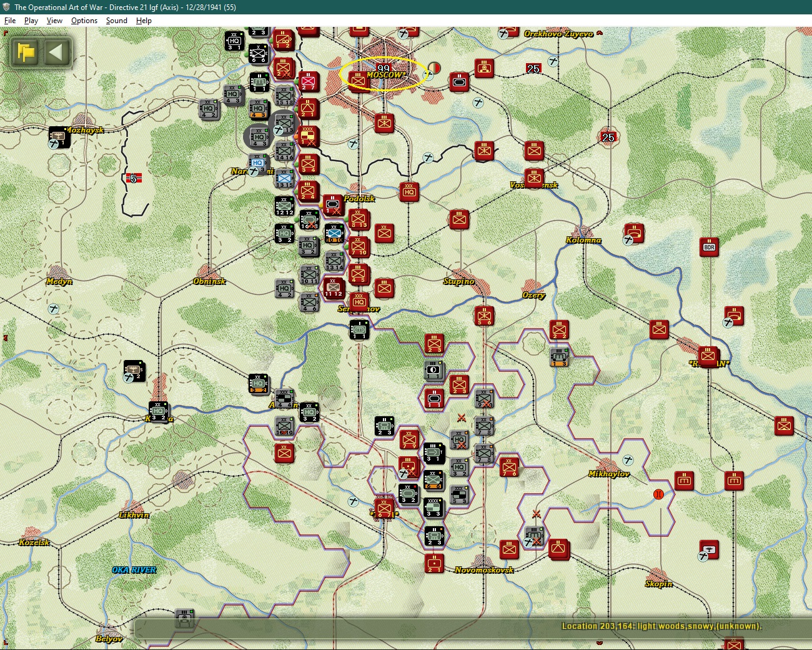This screenshot has width=812, height=650.
Task: Select the red unit rated 5 6 near Stupino
Action: pyautogui.click(x=484, y=316)
